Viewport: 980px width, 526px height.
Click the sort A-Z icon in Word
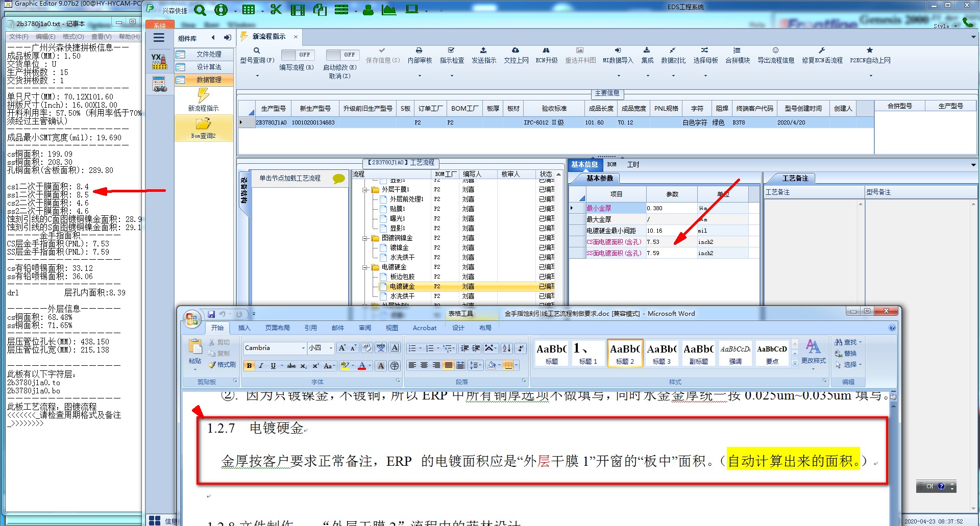coord(506,348)
